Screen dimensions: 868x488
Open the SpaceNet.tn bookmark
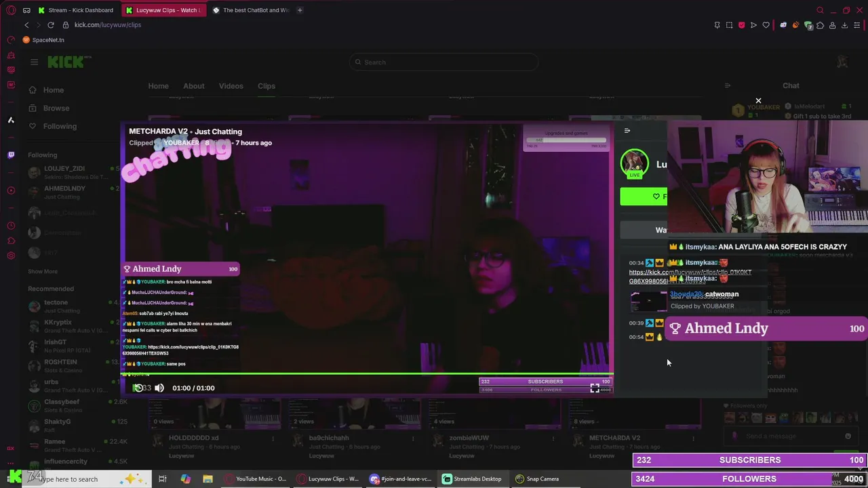[x=44, y=40]
